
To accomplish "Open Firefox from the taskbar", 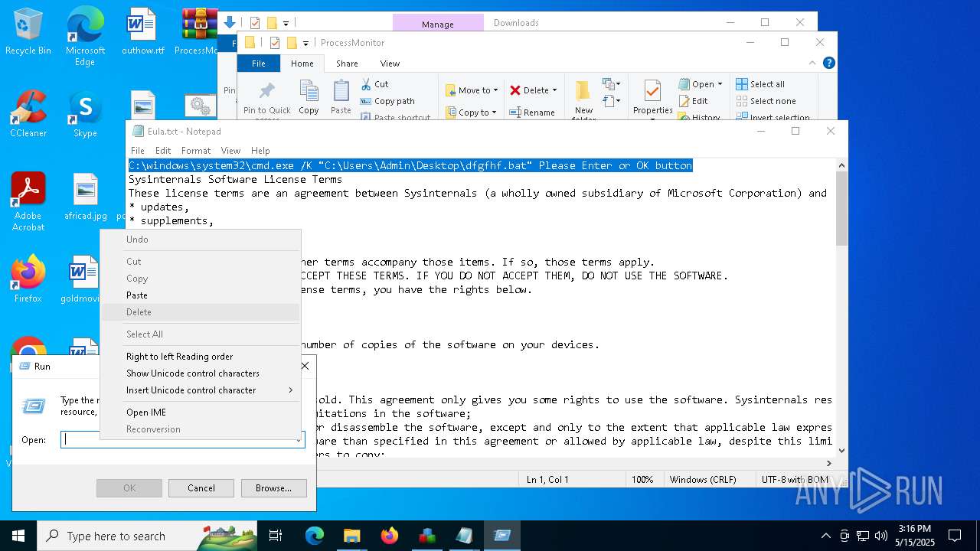I will (389, 536).
